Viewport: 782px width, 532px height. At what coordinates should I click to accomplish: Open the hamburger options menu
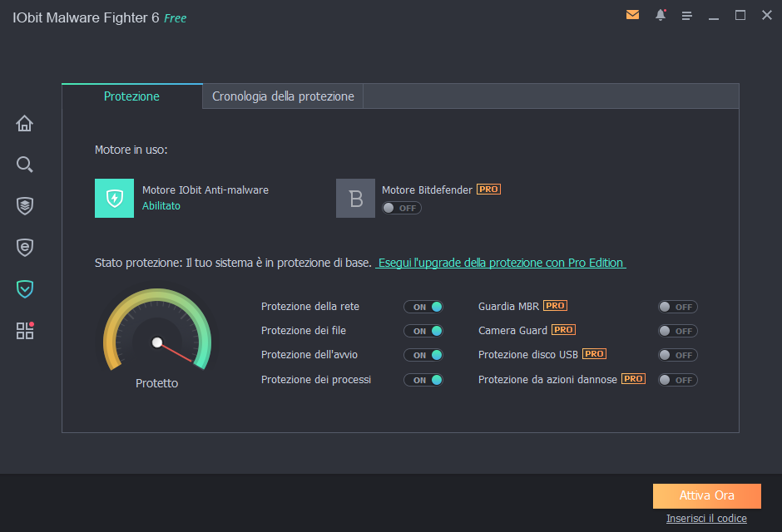click(x=687, y=16)
